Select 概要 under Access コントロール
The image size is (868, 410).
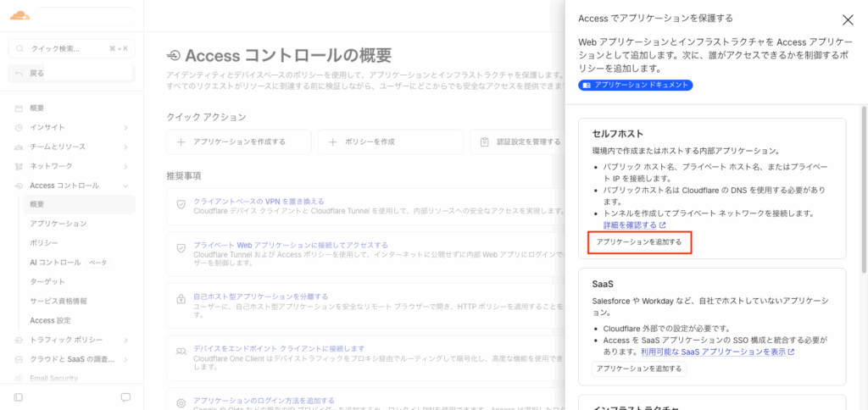[79, 204]
